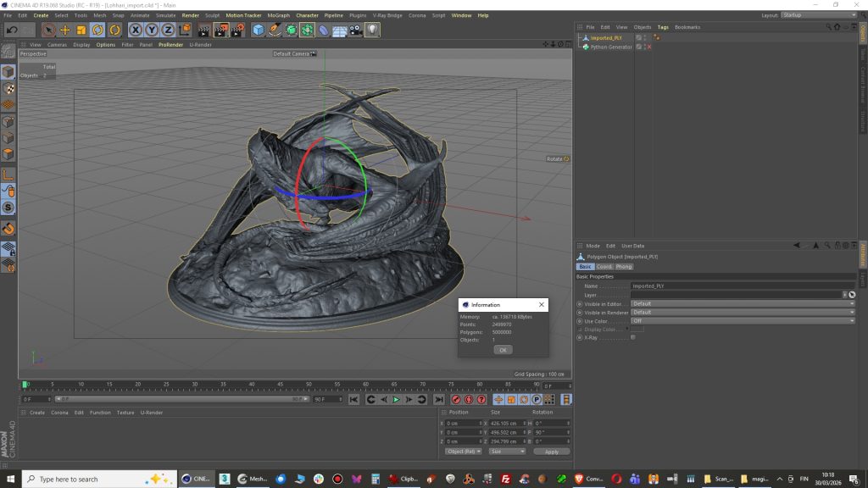Open the Cube primitive object icon

tap(259, 30)
